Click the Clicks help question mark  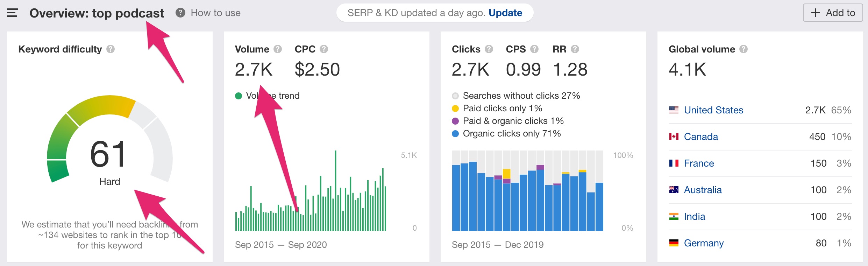click(489, 49)
